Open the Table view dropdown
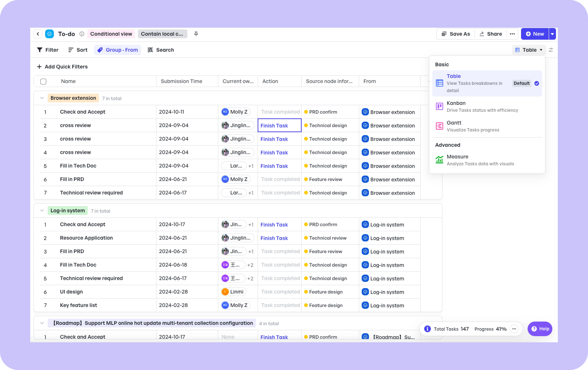Screen dimensions: 588x370 [x=529, y=50]
